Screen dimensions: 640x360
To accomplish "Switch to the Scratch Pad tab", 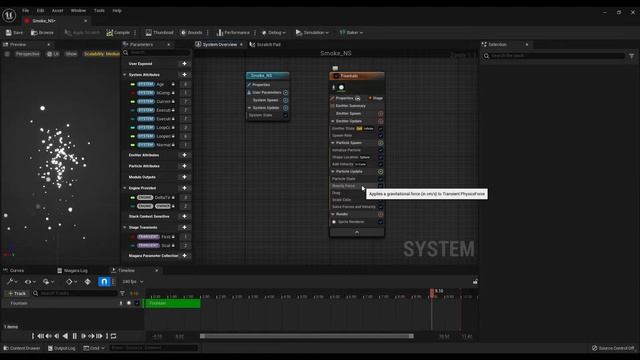I will pyautogui.click(x=265, y=44).
